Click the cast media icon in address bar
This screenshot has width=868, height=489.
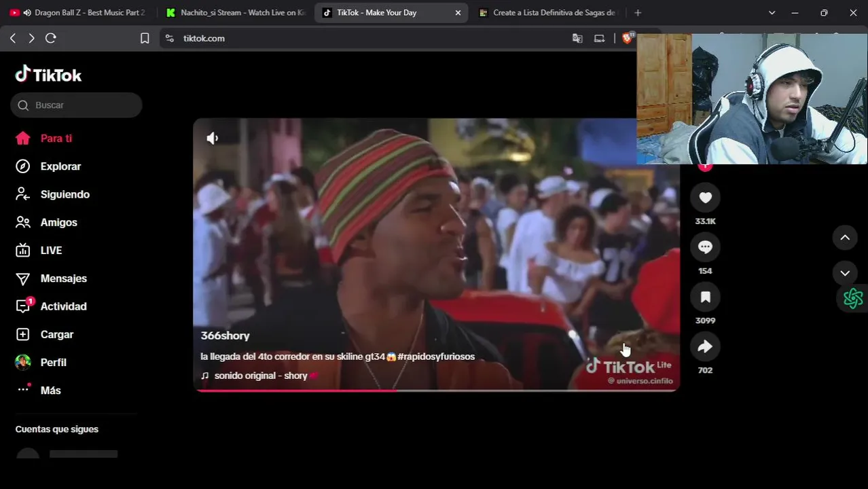(599, 39)
